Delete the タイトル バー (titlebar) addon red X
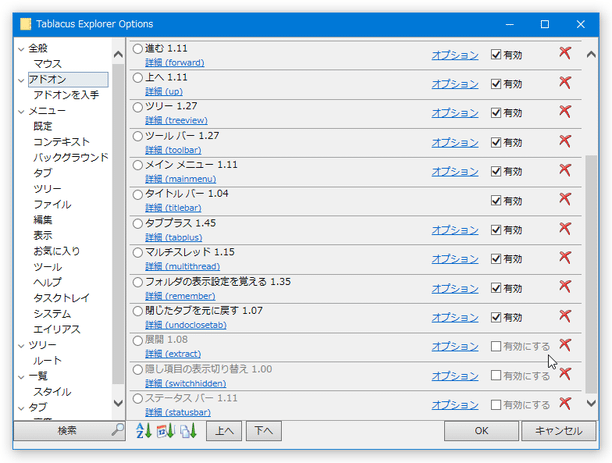612x463 pixels. coord(565,199)
